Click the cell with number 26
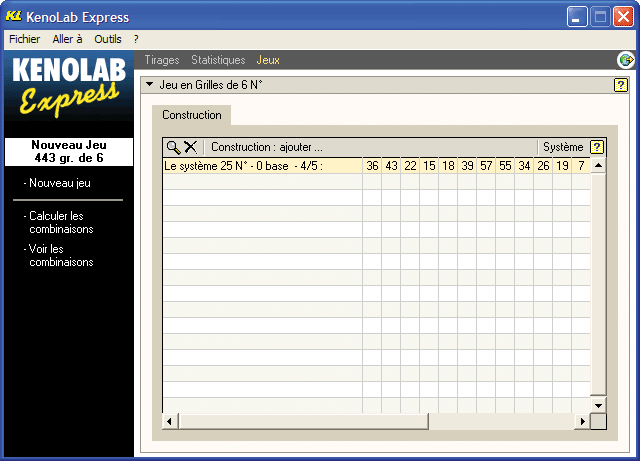This screenshot has height=461, width=640. point(543,166)
